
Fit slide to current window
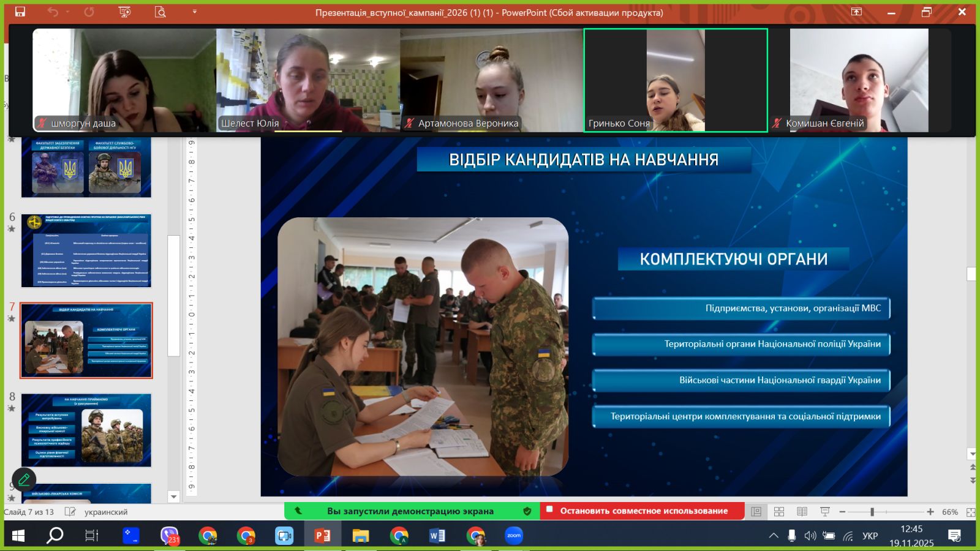971,512
